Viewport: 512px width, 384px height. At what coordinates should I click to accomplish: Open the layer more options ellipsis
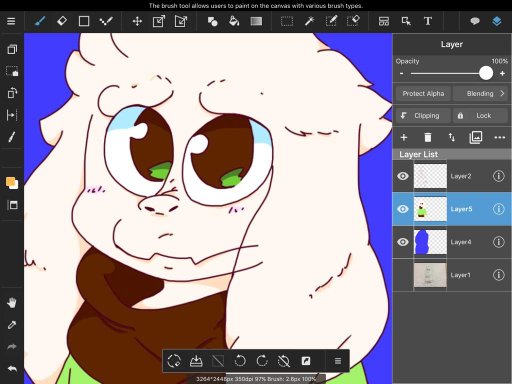click(x=499, y=137)
